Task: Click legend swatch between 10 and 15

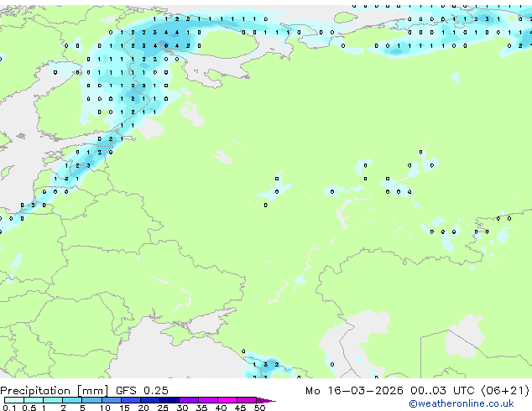Action: coord(112,400)
